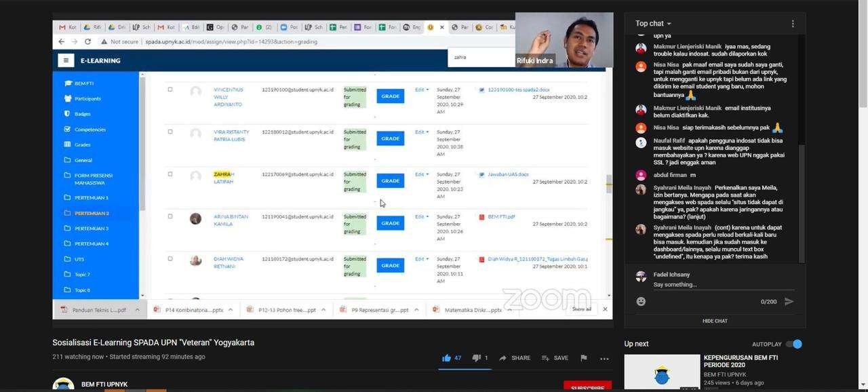The width and height of the screenshot is (868, 392).
Task: Click Arina Bintan Kamila profile picture
Action: pyautogui.click(x=195, y=218)
